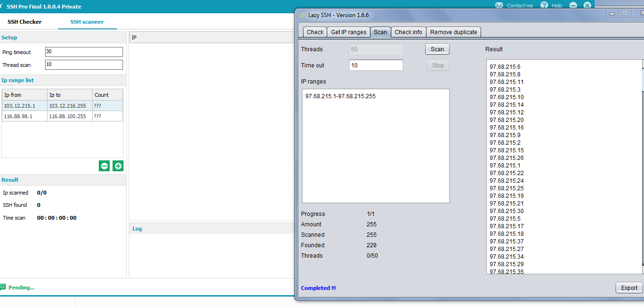This screenshot has width=644, height=307.
Task: Select result 97.68.215.9
Action: pyautogui.click(x=505, y=135)
